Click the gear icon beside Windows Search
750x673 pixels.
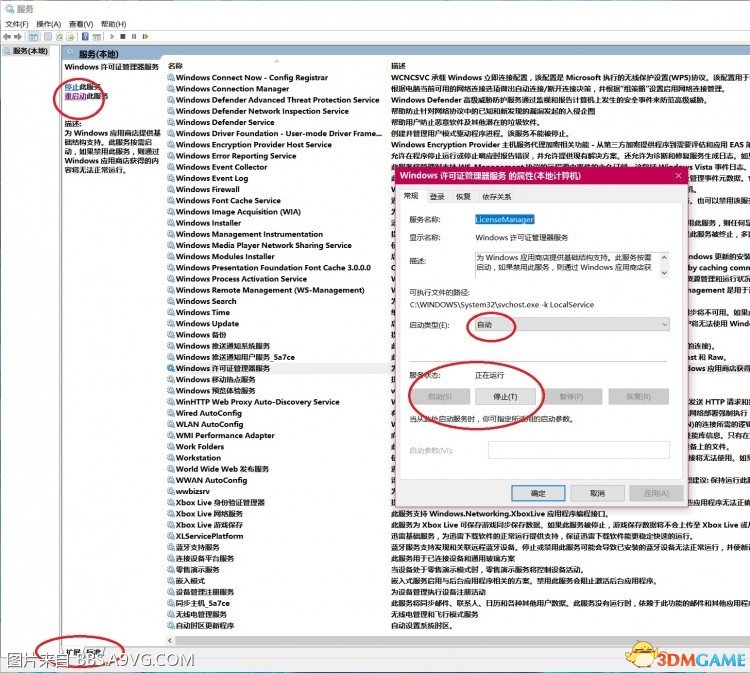[x=171, y=301]
